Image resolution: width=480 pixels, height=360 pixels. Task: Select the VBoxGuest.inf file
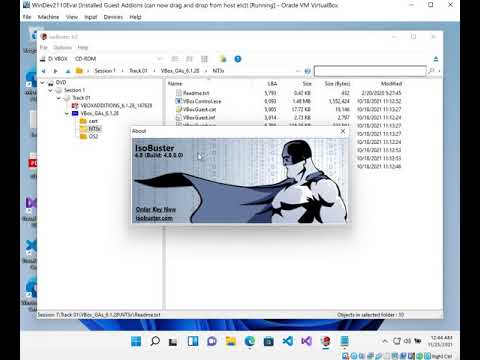click(199, 118)
